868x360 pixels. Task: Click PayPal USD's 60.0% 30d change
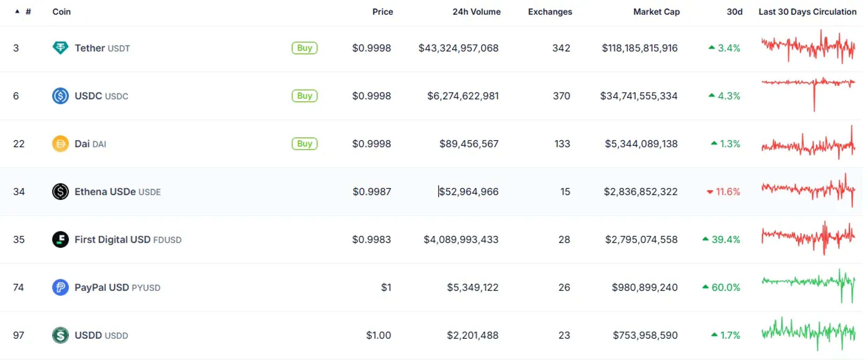(721, 287)
